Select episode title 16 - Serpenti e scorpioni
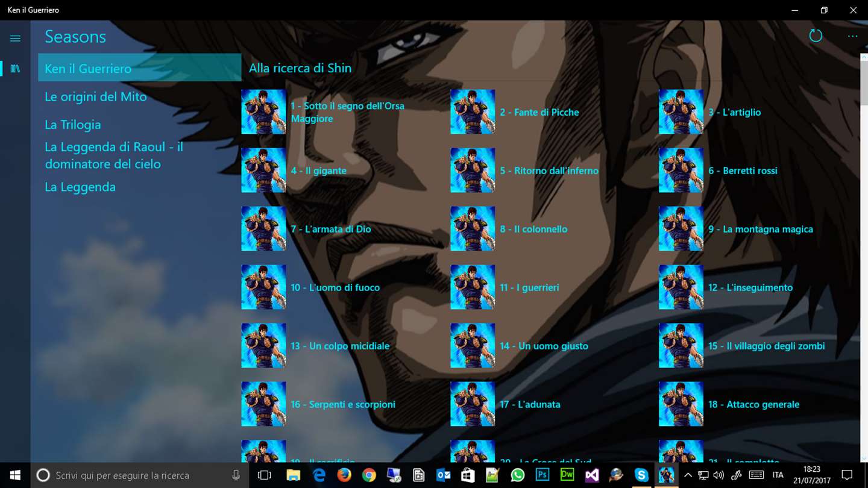 [343, 404]
